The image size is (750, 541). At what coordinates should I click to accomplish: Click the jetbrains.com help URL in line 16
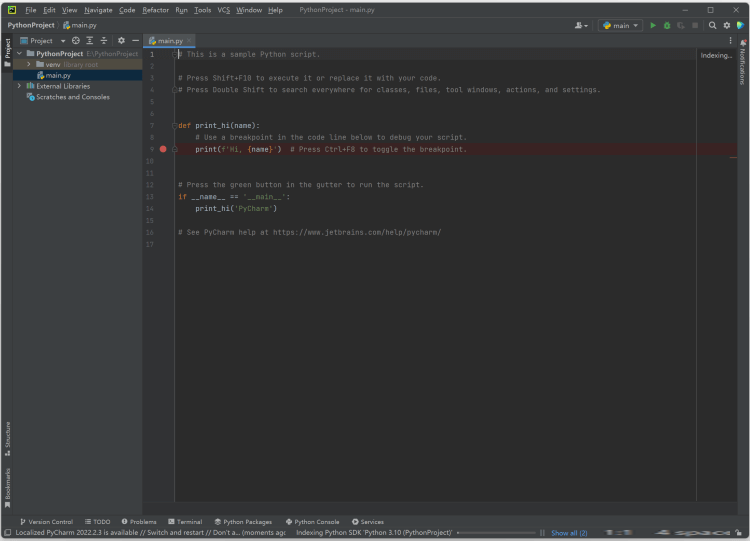click(357, 232)
